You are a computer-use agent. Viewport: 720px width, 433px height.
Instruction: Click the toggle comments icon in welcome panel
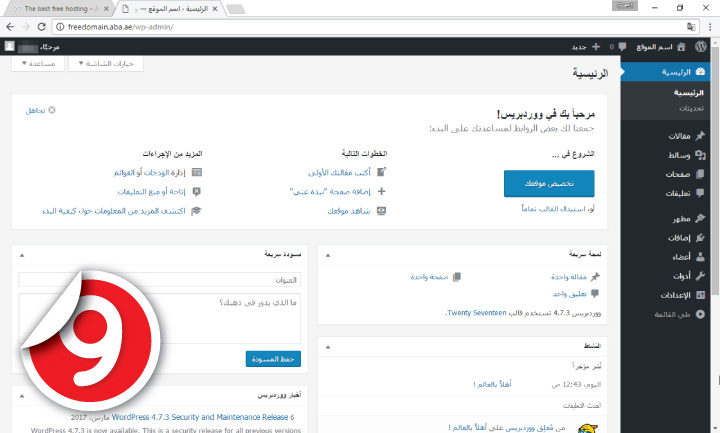(x=197, y=191)
